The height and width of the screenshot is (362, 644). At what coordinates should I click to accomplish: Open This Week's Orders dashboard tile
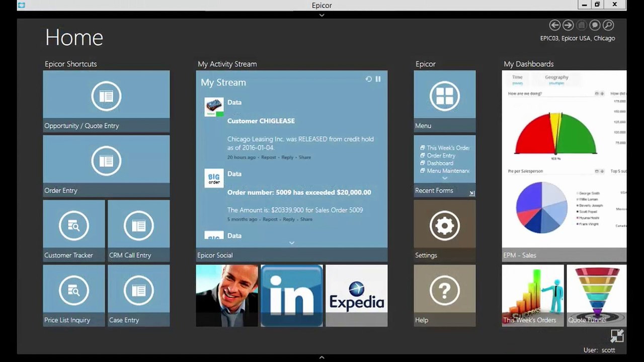point(533,296)
